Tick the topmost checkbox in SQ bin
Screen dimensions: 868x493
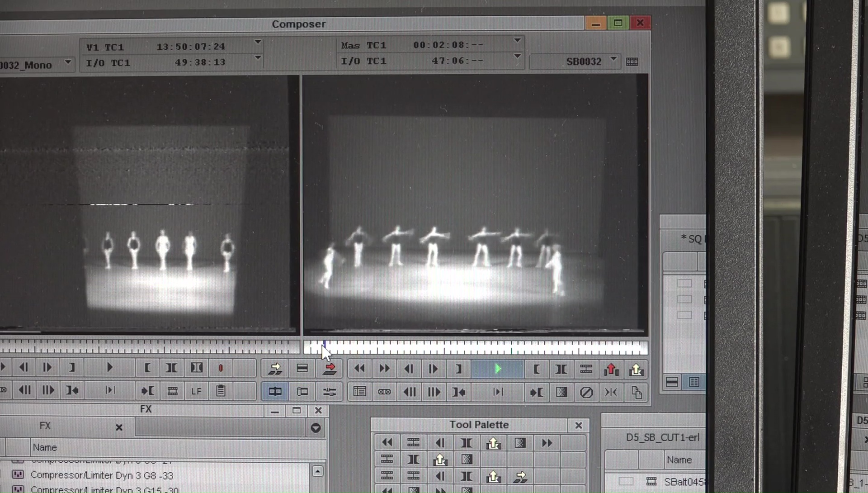point(684,284)
